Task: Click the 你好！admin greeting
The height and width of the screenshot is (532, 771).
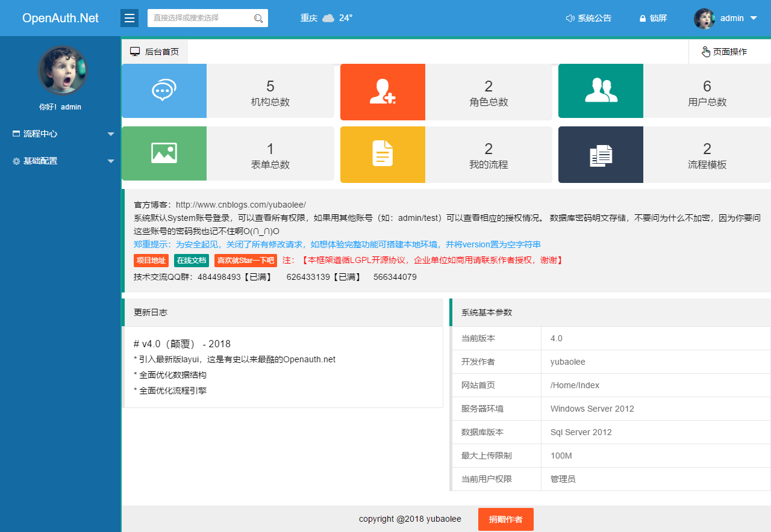Action: pos(60,107)
